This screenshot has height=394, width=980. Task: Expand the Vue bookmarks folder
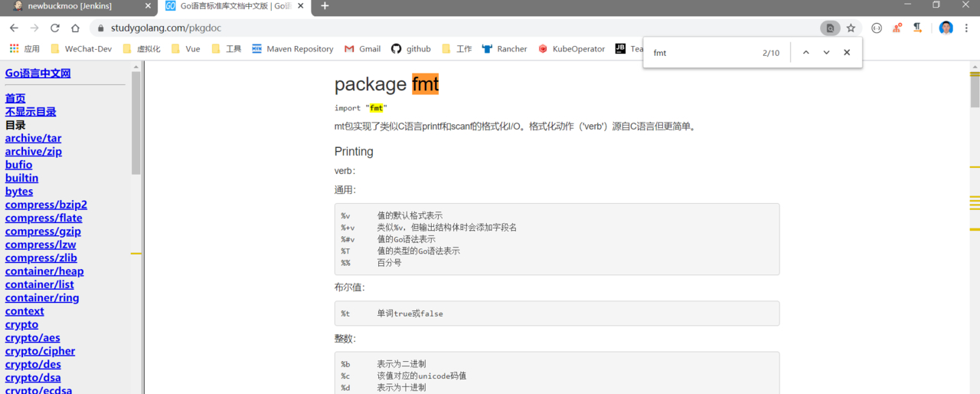pos(185,49)
